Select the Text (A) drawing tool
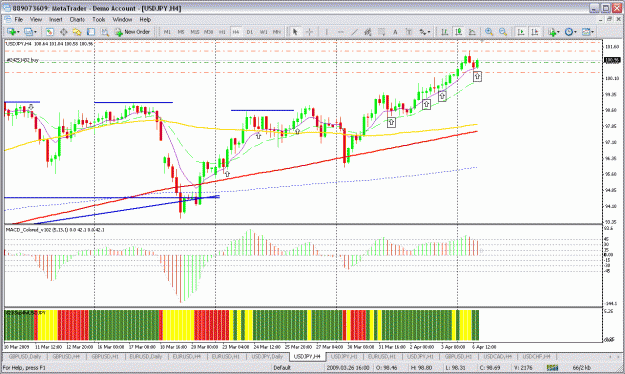 click(395, 32)
